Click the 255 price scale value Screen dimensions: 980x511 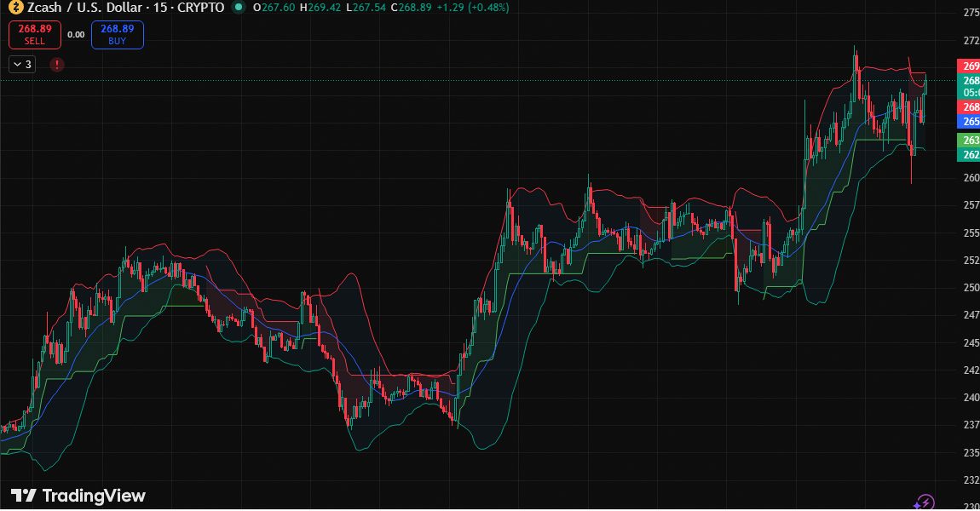(x=971, y=233)
